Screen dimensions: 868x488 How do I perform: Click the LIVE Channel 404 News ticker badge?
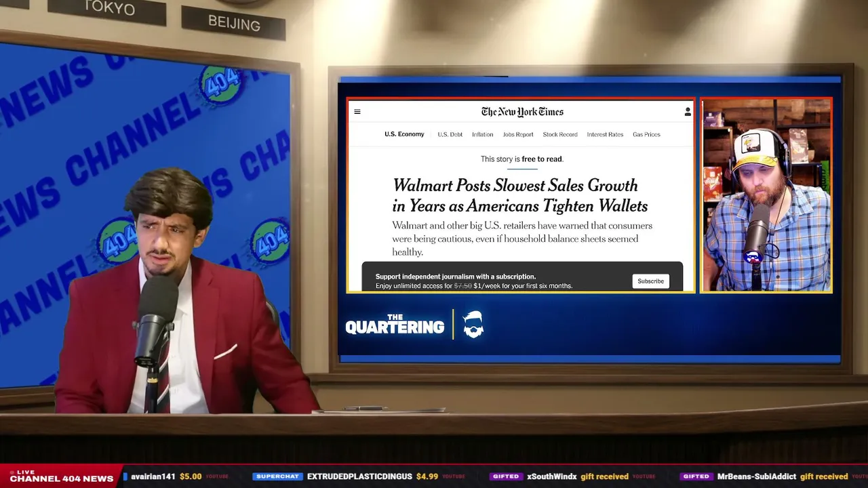point(61,476)
